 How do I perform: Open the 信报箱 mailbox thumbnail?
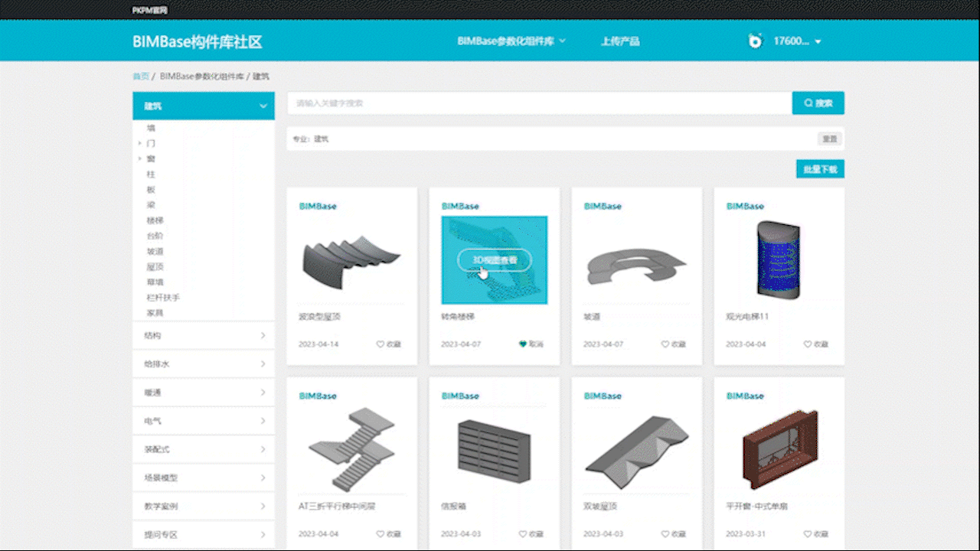tap(495, 450)
